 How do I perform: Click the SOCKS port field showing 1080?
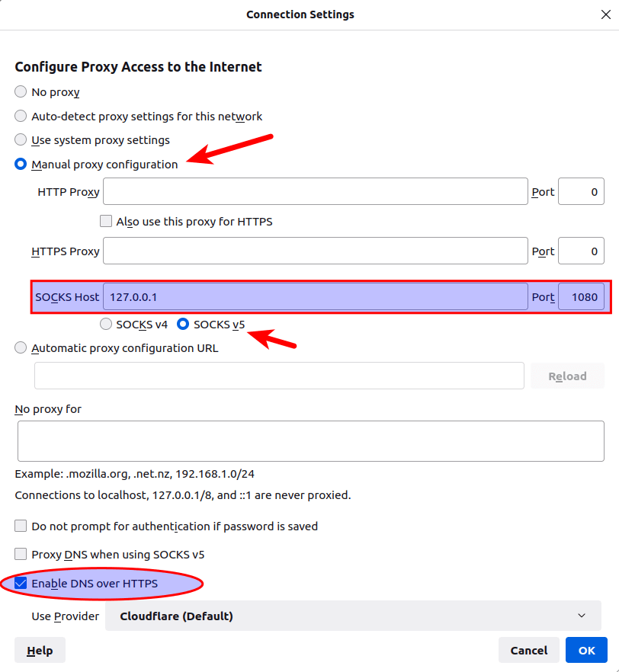[581, 296]
